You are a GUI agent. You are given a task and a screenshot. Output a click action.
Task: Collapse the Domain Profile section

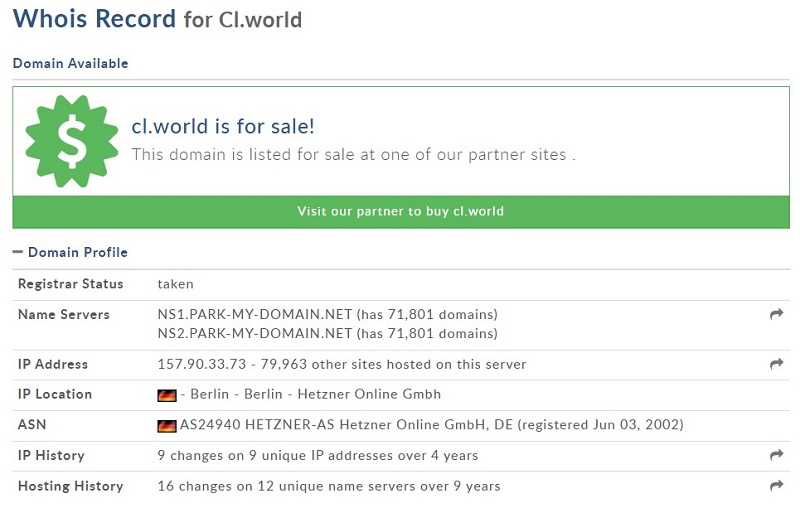(18, 252)
